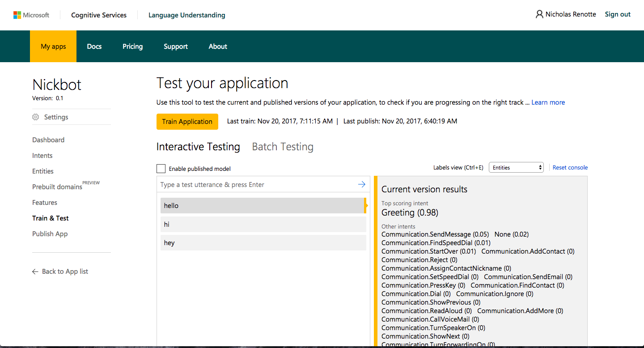Click Communication.CallVoiceMail (0) intent
This screenshot has height=348, width=644.
430,319
